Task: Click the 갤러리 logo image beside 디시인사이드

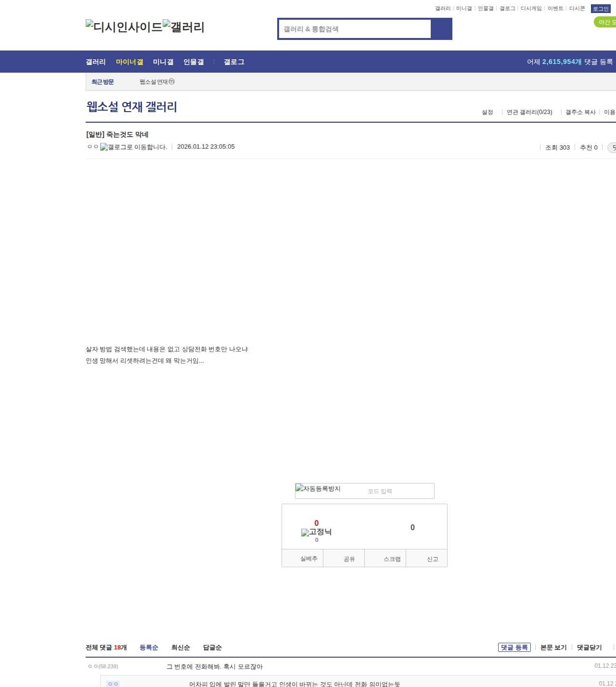Action: pyautogui.click(x=184, y=27)
